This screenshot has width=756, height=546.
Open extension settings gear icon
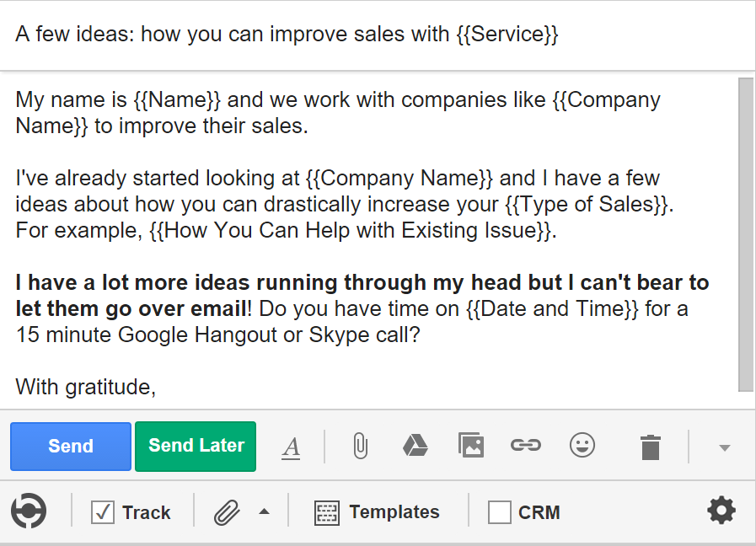click(x=721, y=511)
